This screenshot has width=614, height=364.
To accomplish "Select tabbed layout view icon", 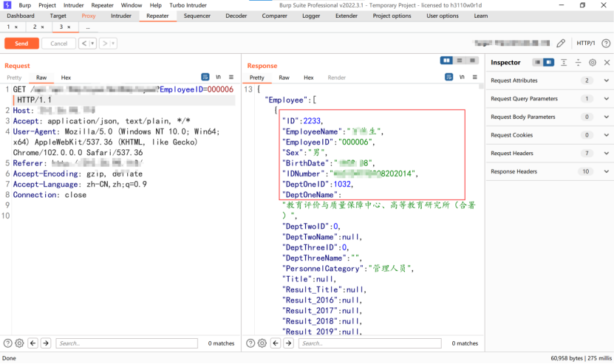I will pos(473,61).
